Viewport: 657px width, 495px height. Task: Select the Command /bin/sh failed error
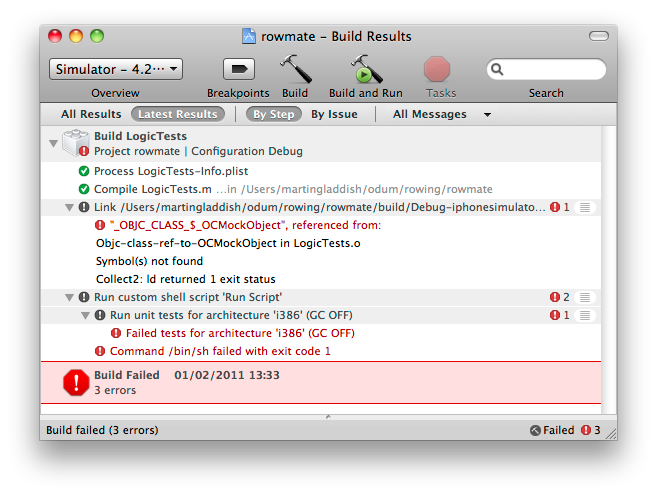tap(219, 351)
